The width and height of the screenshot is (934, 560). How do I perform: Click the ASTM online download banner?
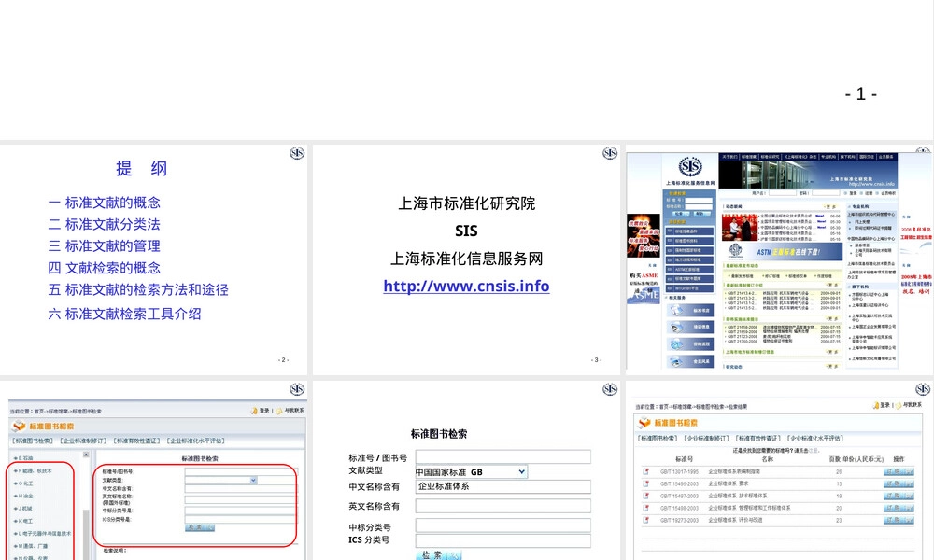tap(783, 252)
